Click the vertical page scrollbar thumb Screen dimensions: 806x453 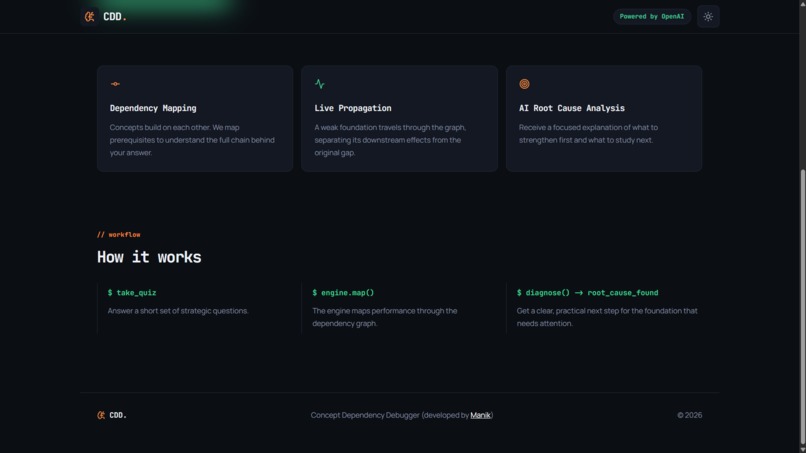pos(802,307)
